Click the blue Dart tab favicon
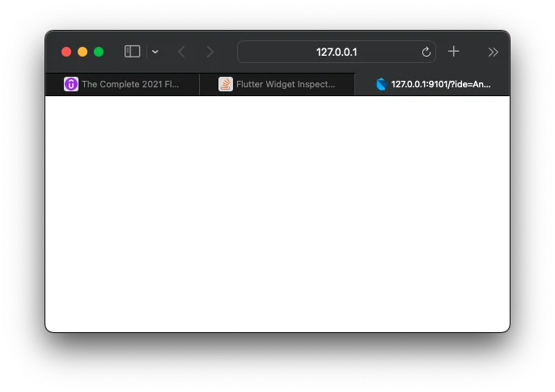555x392 pixels. pos(381,84)
